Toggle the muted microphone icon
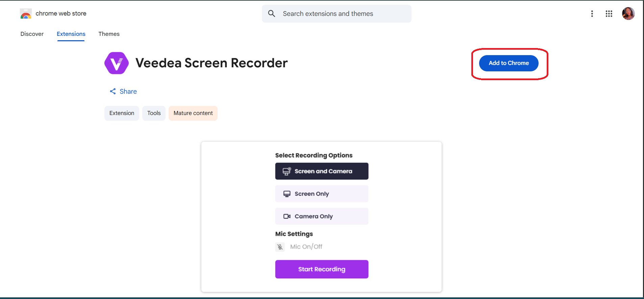Screen dimensions: 644x299 pyautogui.click(x=280, y=247)
